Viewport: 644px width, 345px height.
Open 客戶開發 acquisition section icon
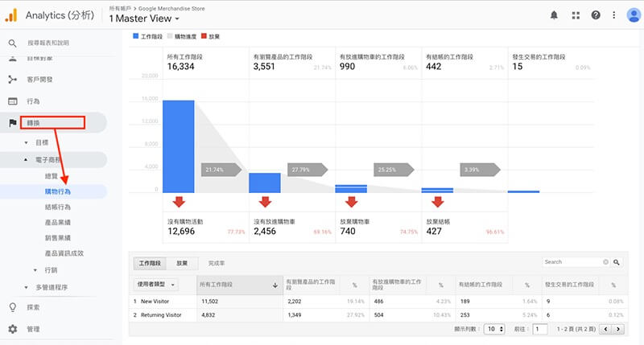13,80
